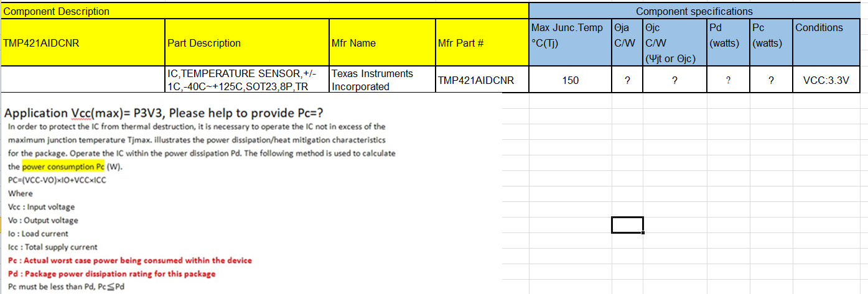Image resolution: width=868 pixels, height=294 pixels.
Task: Click the Application Vcc(max)= P3V3 heading text
Action: click(164, 113)
